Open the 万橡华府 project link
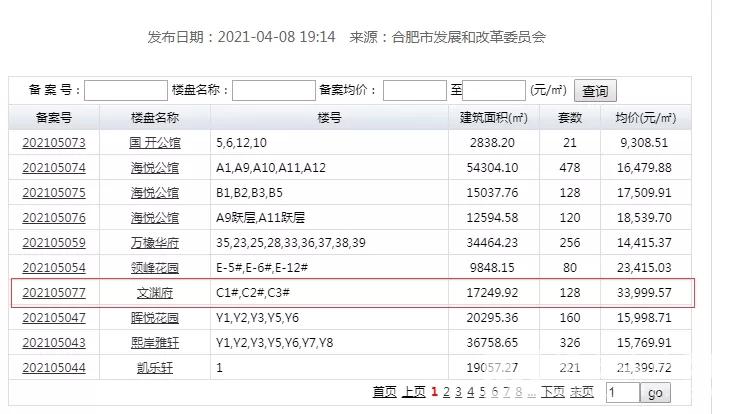Viewport: 730px width, 414px height. pos(155,243)
